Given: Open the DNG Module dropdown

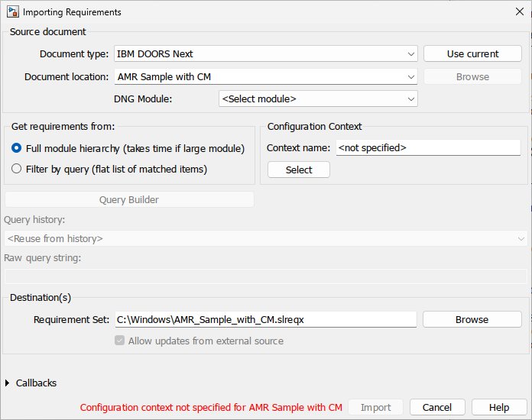Looking at the screenshot, I should click(x=318, y=99).
